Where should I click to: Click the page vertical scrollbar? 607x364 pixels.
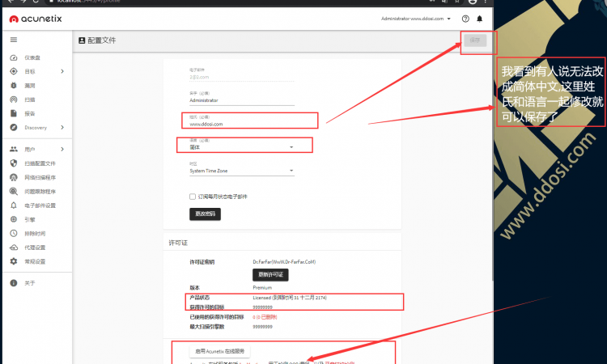click(x=491, y=154)
